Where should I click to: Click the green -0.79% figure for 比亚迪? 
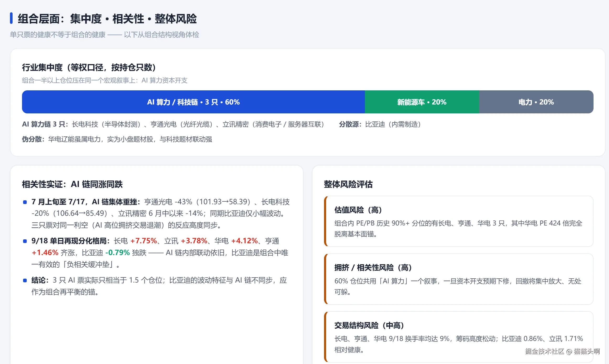(x=117, y=252)
